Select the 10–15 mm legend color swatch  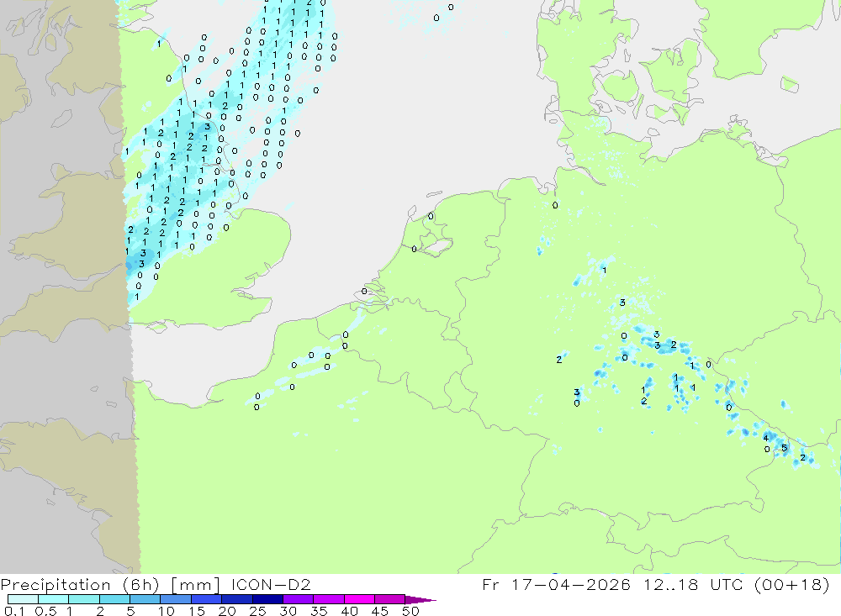coord(176,599)
